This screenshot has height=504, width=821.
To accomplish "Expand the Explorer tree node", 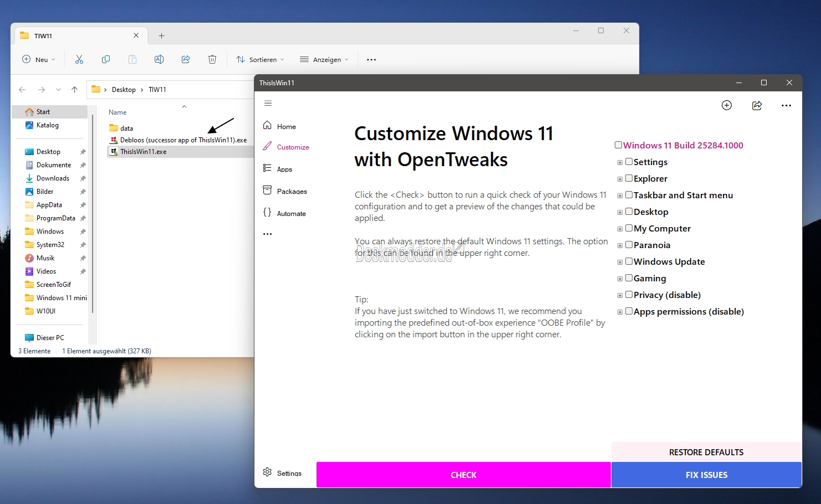I will pyautogui.click(x=620, y=179).
